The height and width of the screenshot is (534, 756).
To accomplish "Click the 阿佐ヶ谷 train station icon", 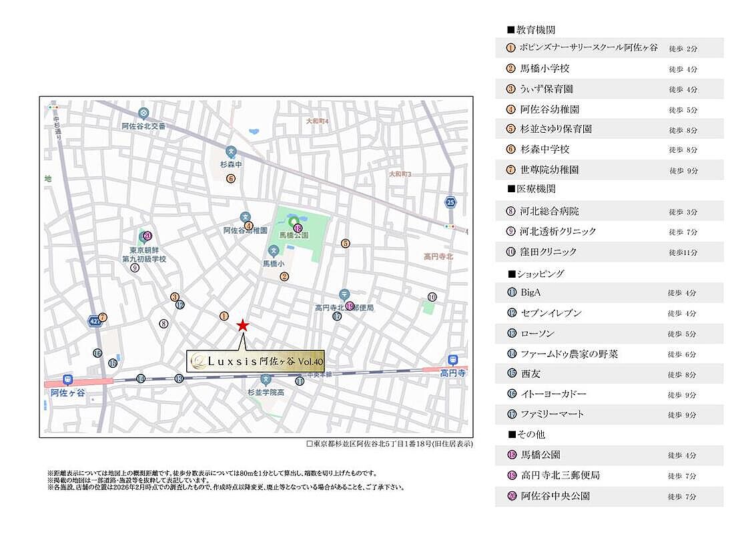I will pyautogui.click(x=68, y=379).
